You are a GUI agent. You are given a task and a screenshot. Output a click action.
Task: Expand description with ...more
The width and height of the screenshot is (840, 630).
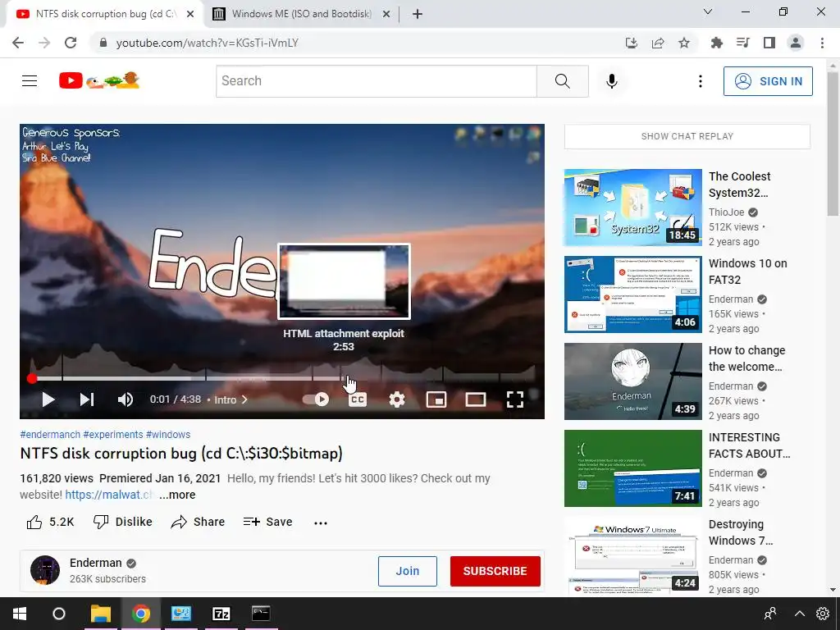coord(177,495)
